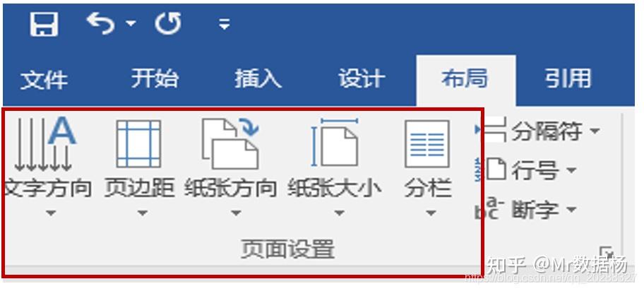
Task: Click the Save disk icon
Action: [x=44, y=24]
